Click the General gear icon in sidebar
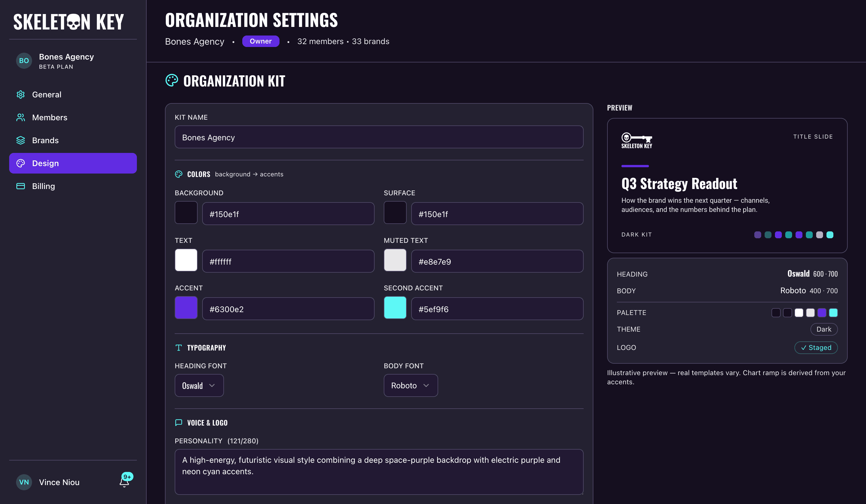This screenshot has width=866, height=504. [x=21, y=94]
